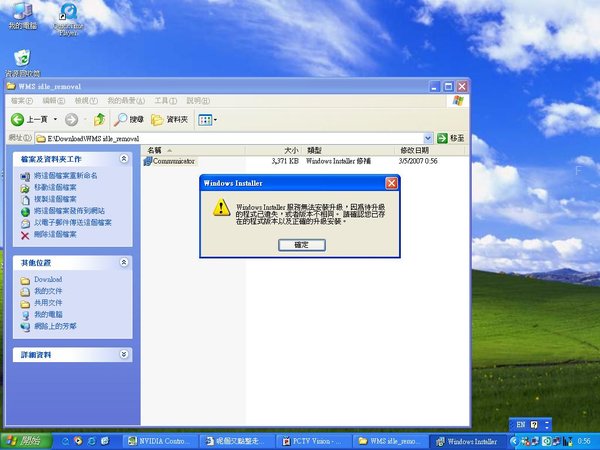Open the 搜尋 search pane
Image resolution: width=600 pixels, height=450 pixels.
coord(129,120)
